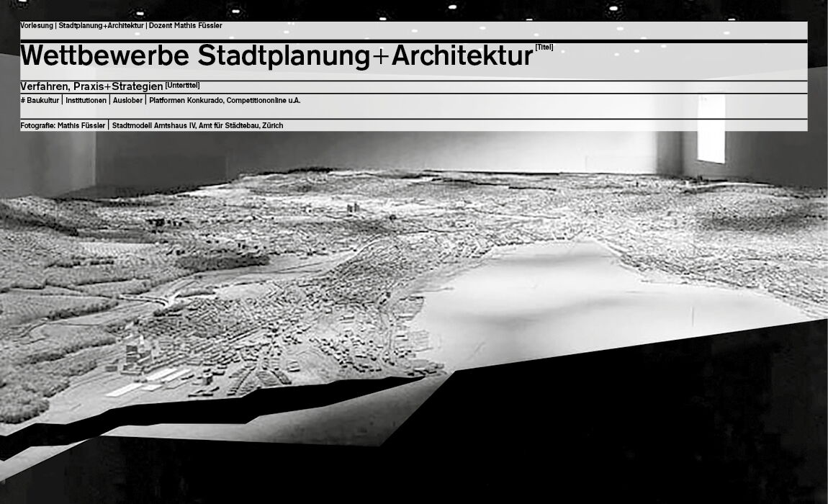Click the 'Vorlesung' breadcrumb label
The image size is (828, 504).
tap(37, 26)
